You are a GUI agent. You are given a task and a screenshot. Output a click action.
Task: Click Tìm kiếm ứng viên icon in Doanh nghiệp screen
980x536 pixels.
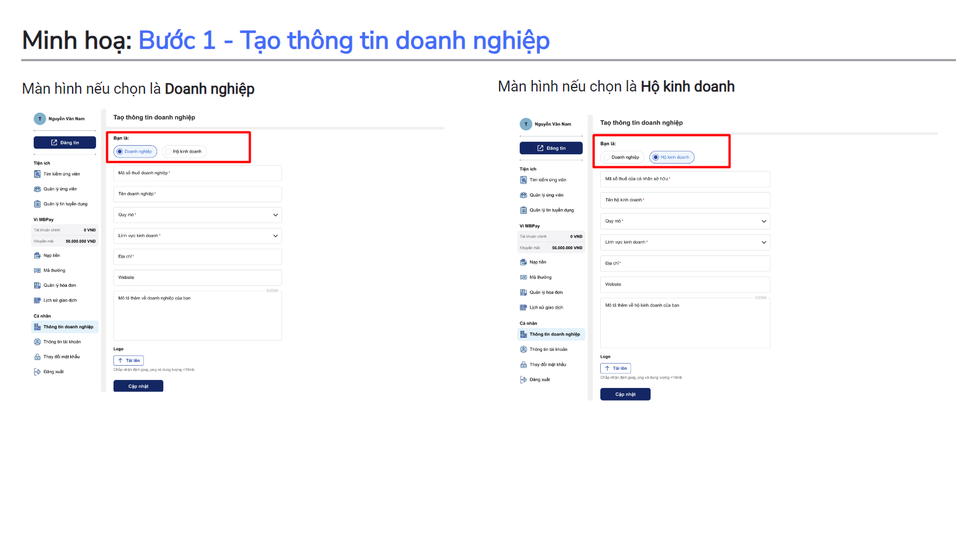37,174
